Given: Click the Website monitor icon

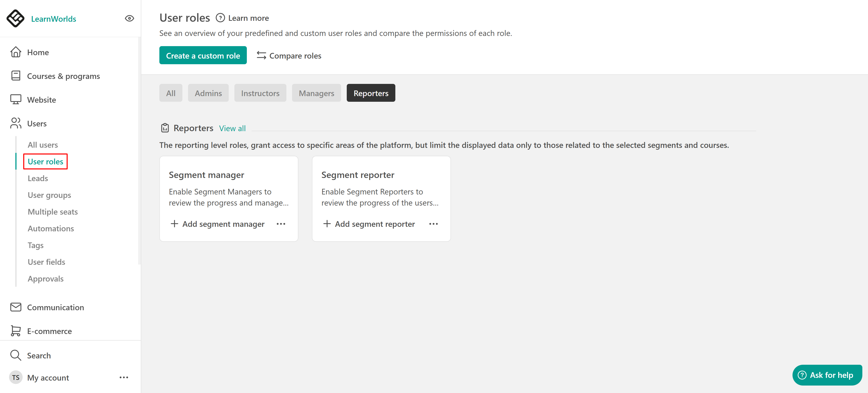Looking at the screenshot, I should tap(16, 99).
